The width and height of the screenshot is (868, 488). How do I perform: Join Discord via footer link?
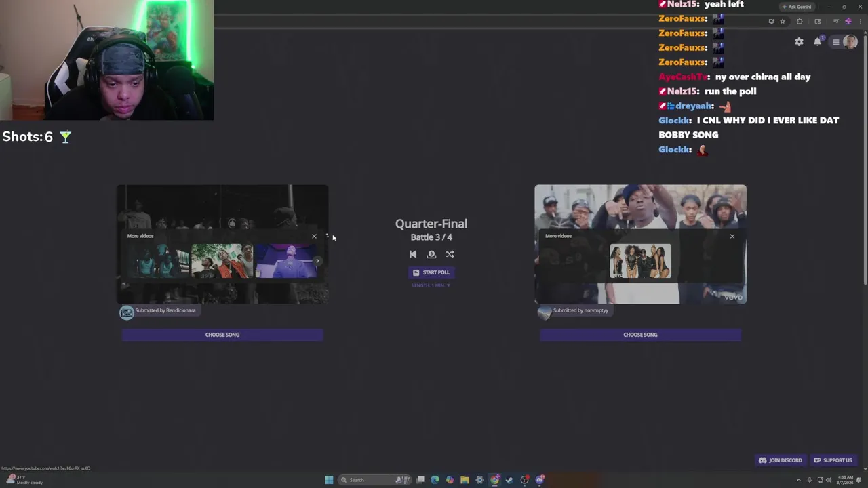point(781,460)
